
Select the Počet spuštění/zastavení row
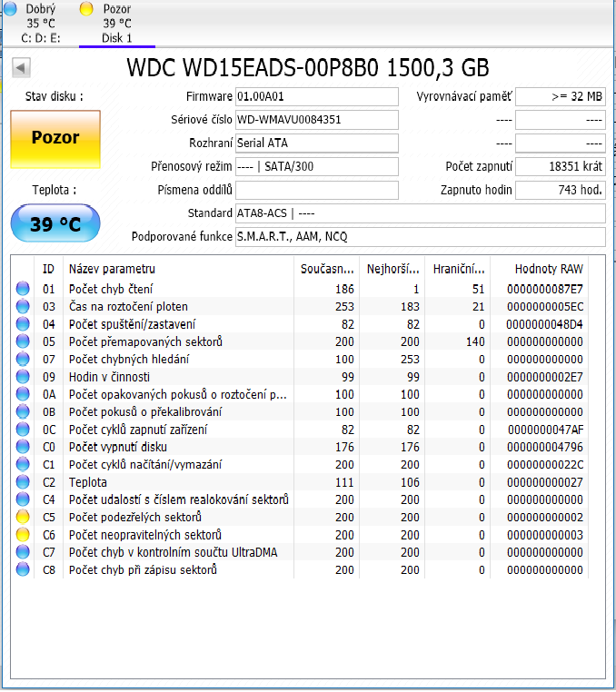(300, 324)
